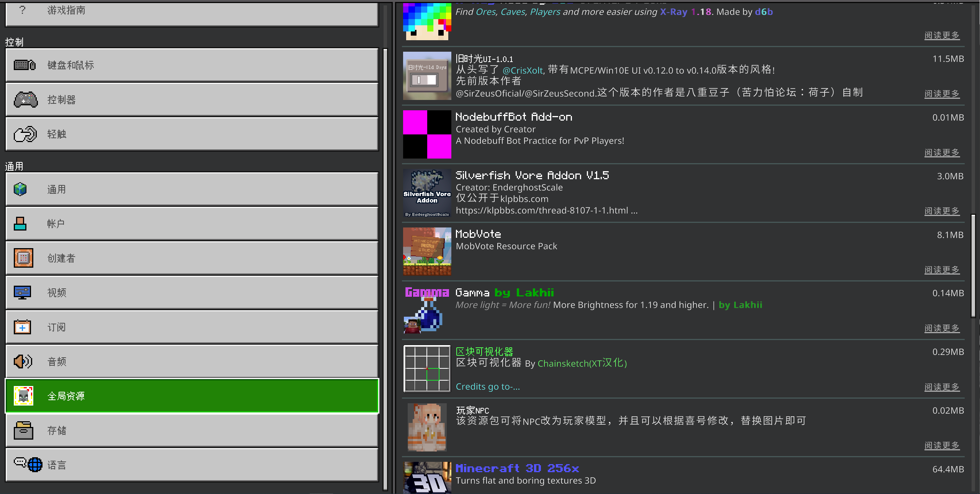The width and height of the screenshot is (980, 494).
Task: Select the Silverfish Vore Addon thumbnail
Action: tap(427, 193)
